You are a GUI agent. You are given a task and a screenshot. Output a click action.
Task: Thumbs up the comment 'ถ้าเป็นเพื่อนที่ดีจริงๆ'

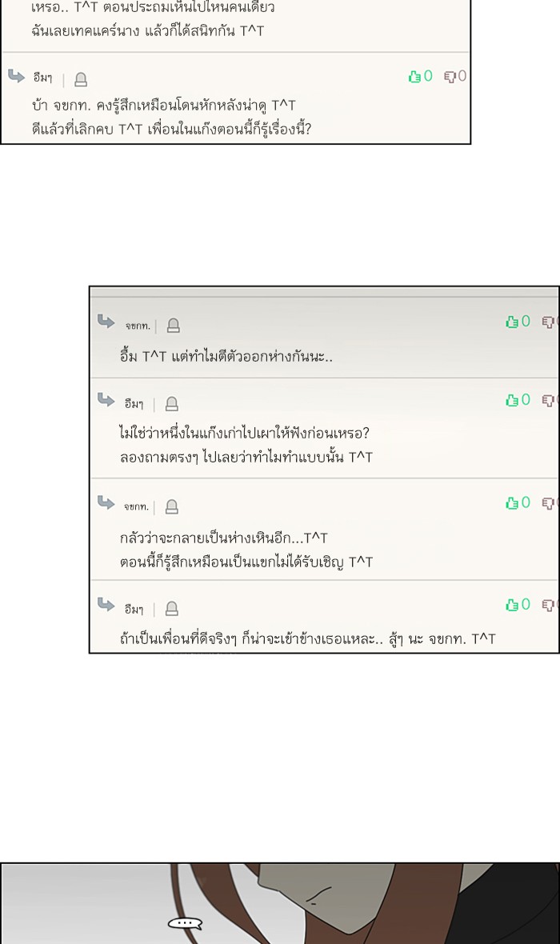coord(512,605)
